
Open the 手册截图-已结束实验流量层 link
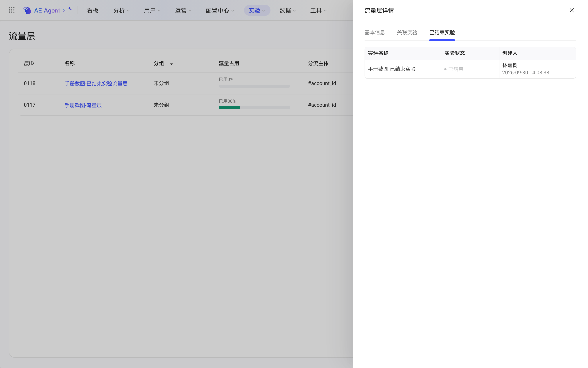(96, 84)
